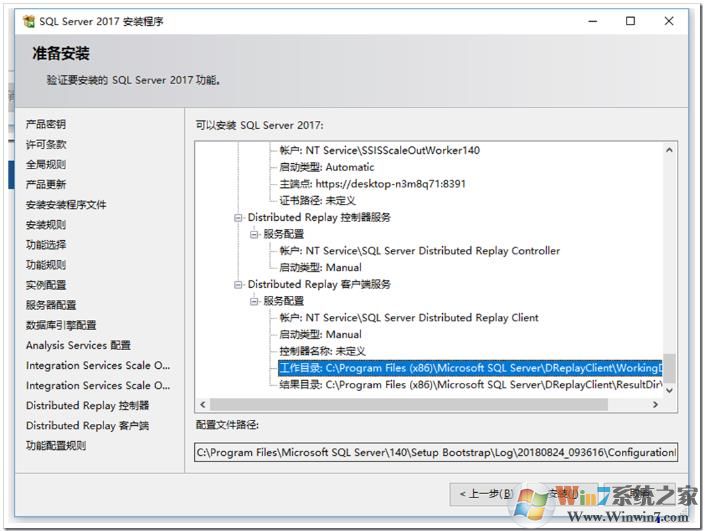This screenshot has width=705, height=531.
Task: Select the 产品密钥 step in sidebar
Action: point(46,124)
